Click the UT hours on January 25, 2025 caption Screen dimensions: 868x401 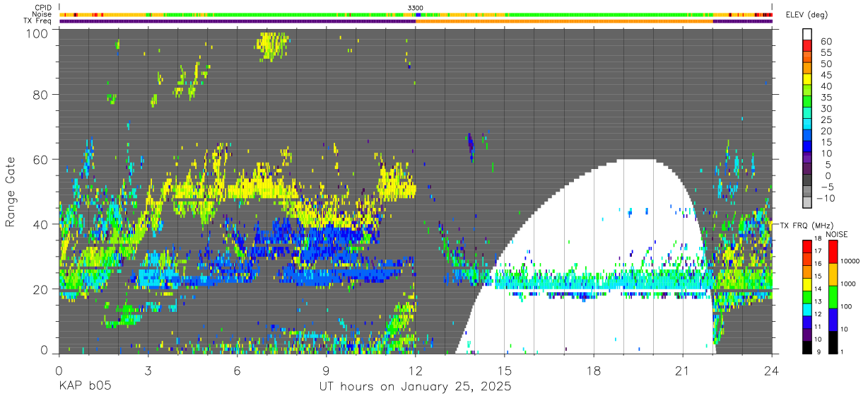[416, 387]
